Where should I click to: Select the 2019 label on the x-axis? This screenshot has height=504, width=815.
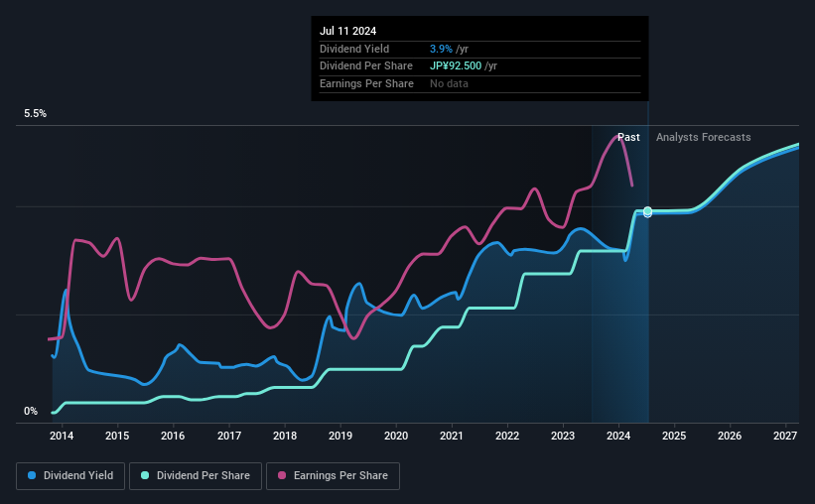[x=340, y=436]
